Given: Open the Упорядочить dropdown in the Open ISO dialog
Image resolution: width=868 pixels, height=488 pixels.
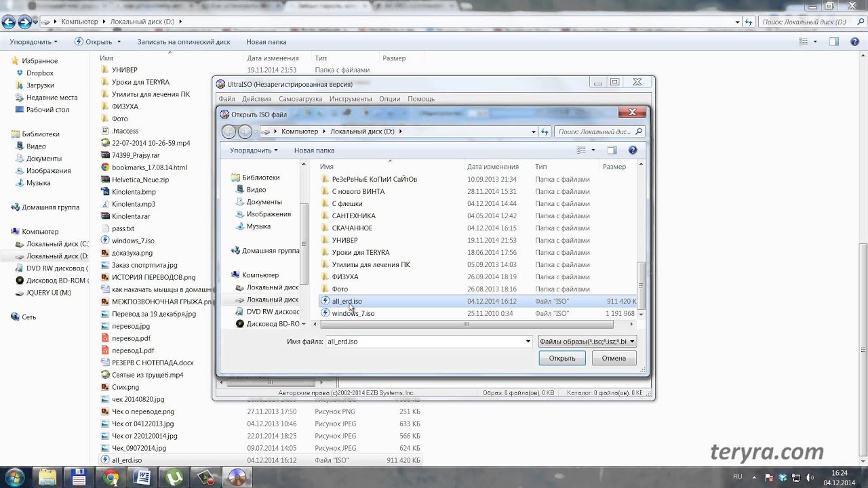Looking at the screenshot, I should 254,150.
